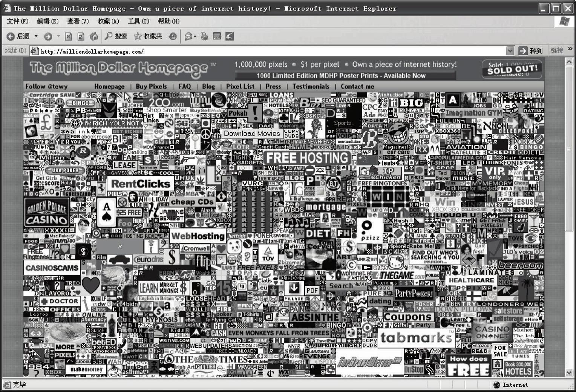Image resolution: width=576 pixels, height=392 pixels.
Task: Click the EVEN MONKEYS FALL FROM TREES ad
Action: click(x=279, y=333)
